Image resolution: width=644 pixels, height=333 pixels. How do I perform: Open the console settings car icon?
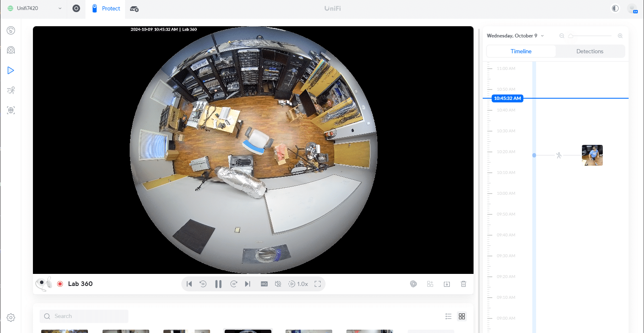click(134, 9)
